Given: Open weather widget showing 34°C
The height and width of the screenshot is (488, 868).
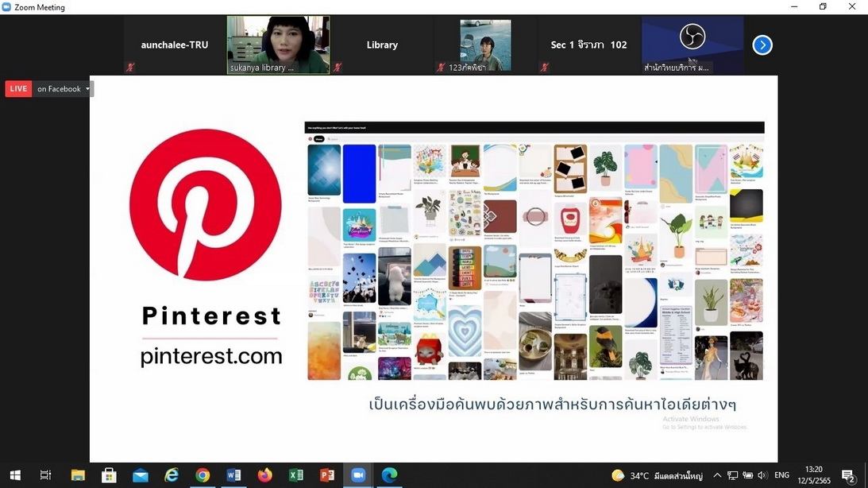Looking at the screenshot, I should [657, 475].
